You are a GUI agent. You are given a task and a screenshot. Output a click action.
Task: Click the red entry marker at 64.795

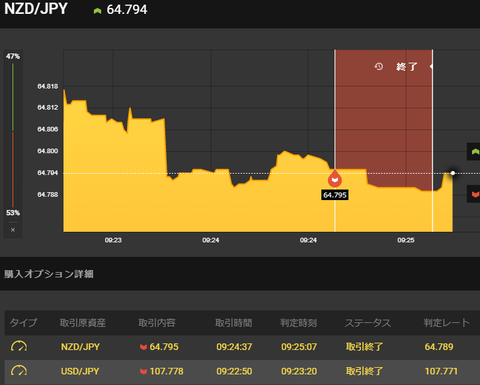coord(335,179)
